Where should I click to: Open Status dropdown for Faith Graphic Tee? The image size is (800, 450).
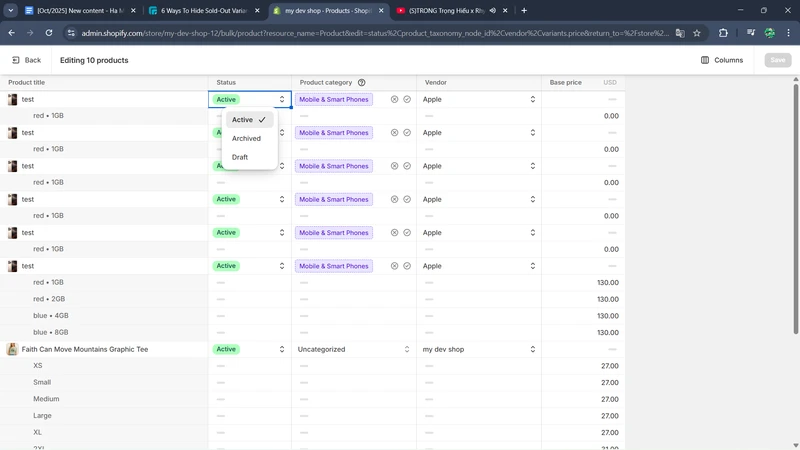pyautogui.click(x=250, y=350)
